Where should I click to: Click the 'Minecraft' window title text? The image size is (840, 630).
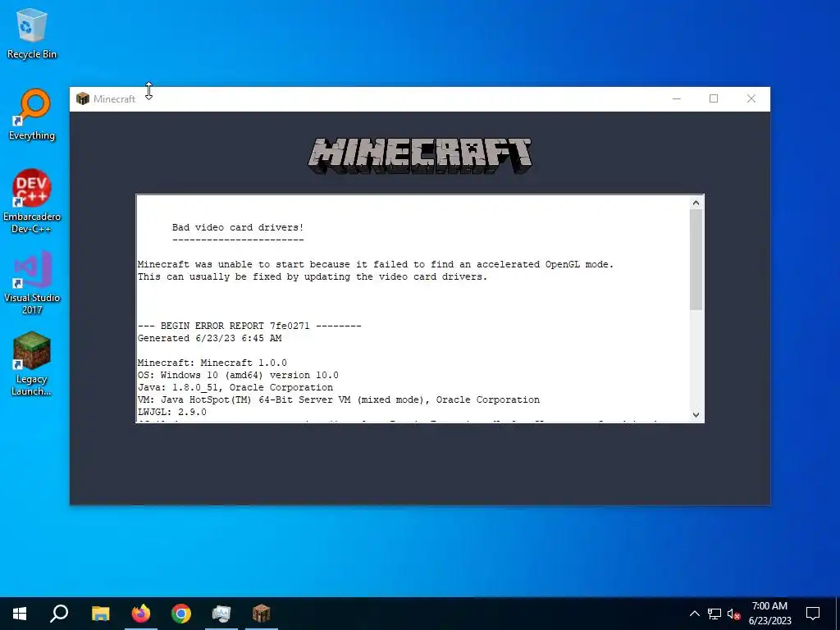[114, 98]
